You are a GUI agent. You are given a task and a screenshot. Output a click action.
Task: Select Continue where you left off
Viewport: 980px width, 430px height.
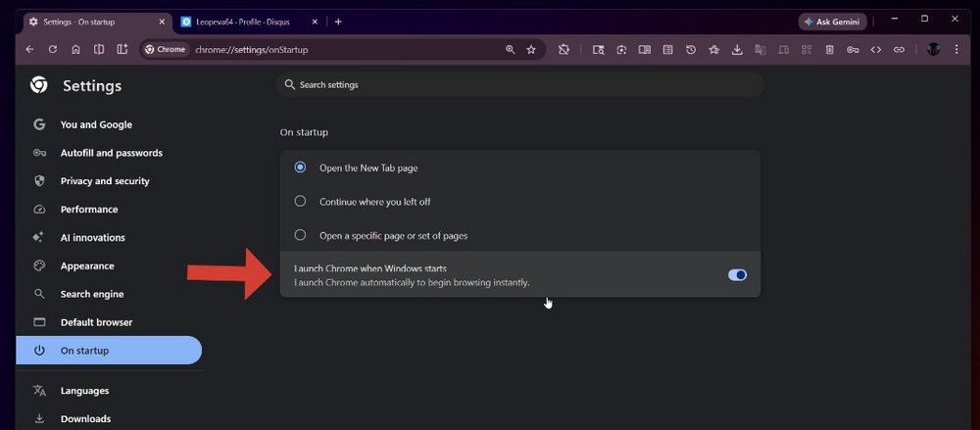click(301, 202)
